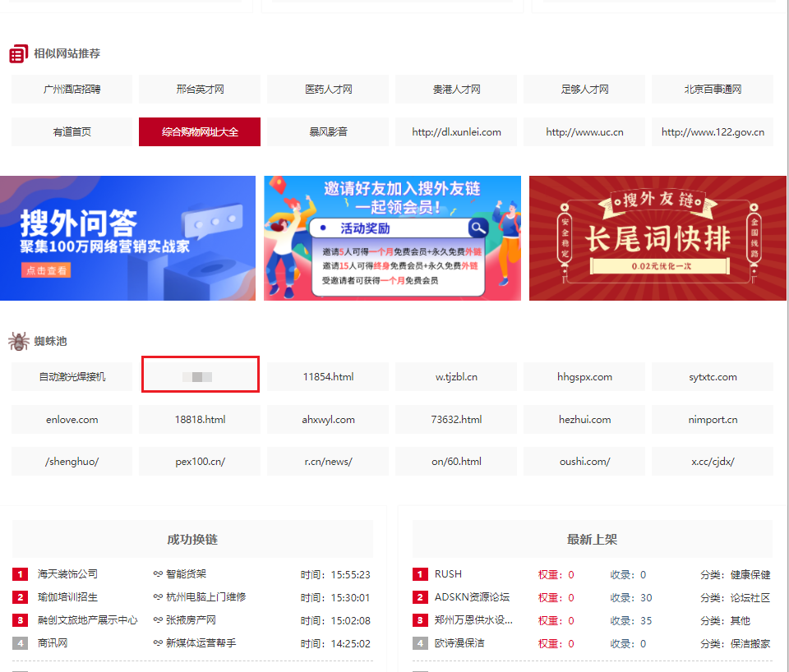Open the 广州酒店招聘 site link
The height and width of the screenshot is (672, 789).
tap(72, 89)
